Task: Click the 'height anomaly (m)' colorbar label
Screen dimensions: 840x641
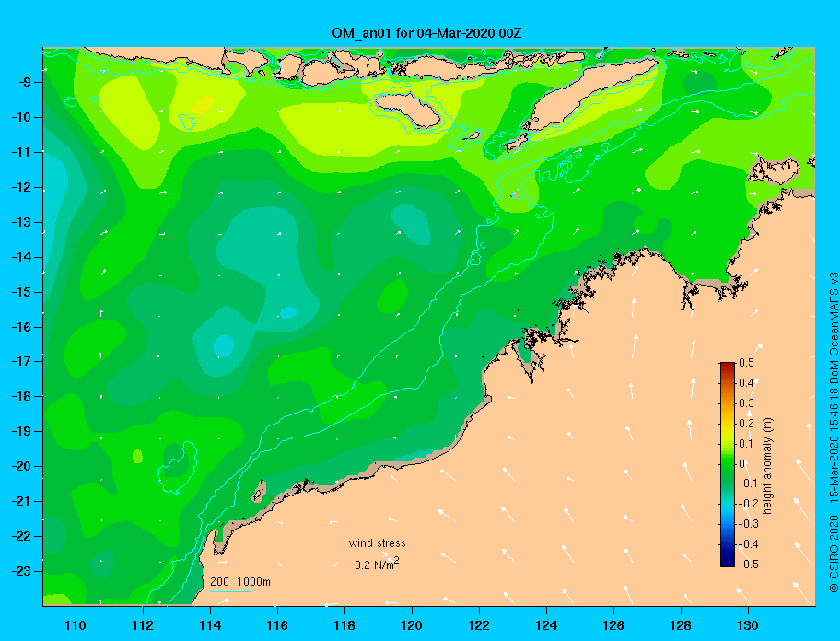Action: coord(767,466)
